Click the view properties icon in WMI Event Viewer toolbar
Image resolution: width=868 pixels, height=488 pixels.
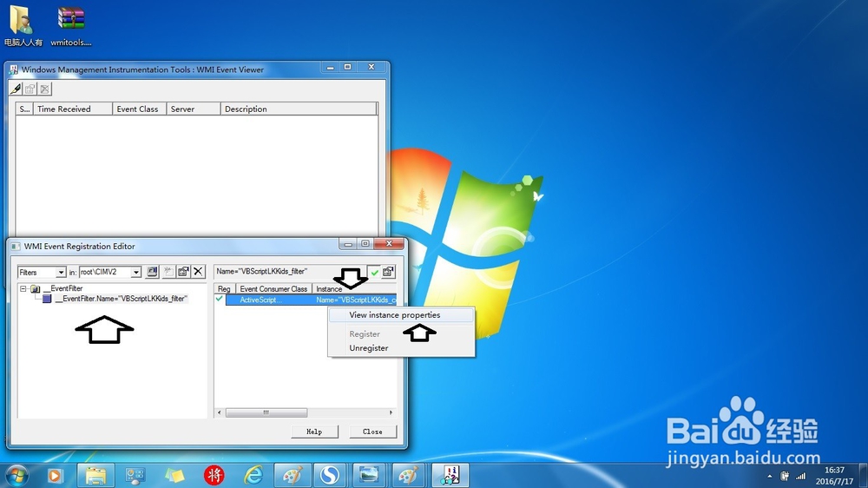[x=30, y=89]
